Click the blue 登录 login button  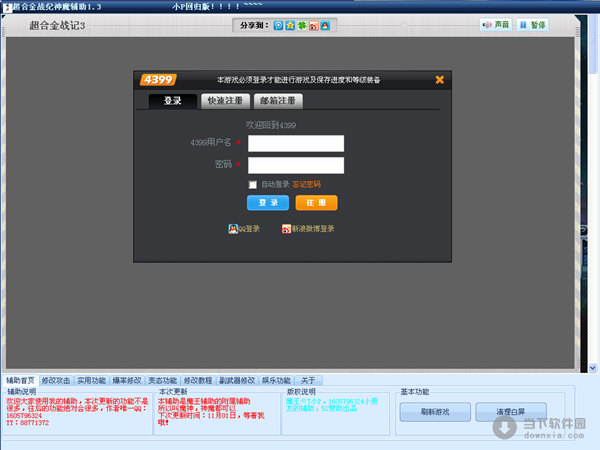[x=267, y=203]
